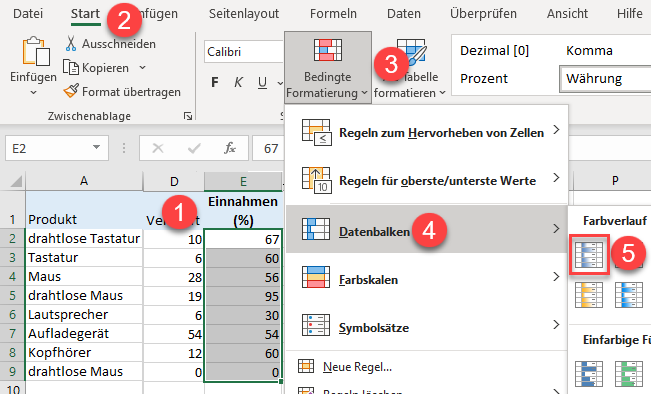Click cell containing Lautsprecher

pos(84,314)
